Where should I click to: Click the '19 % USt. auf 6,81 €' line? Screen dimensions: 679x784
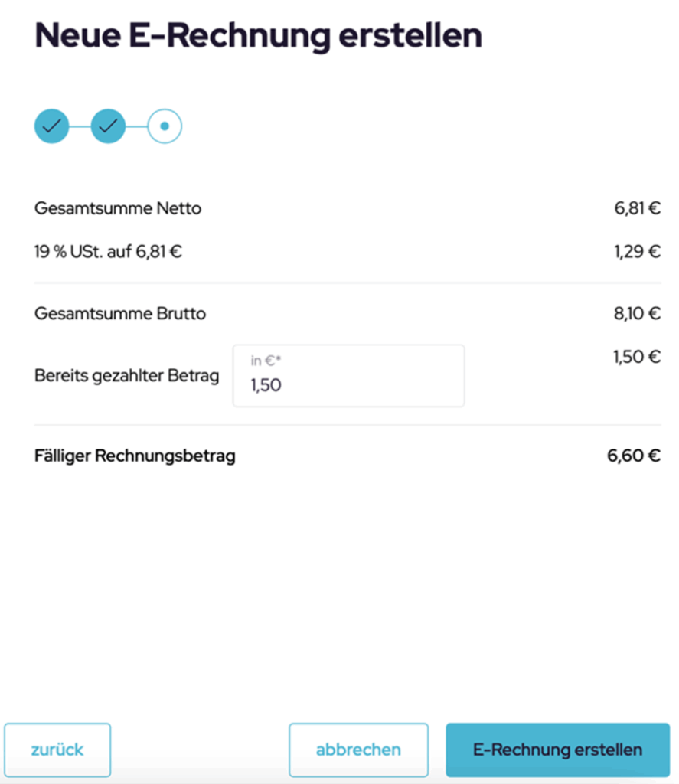pyautogui.click(x=108, y=251)
